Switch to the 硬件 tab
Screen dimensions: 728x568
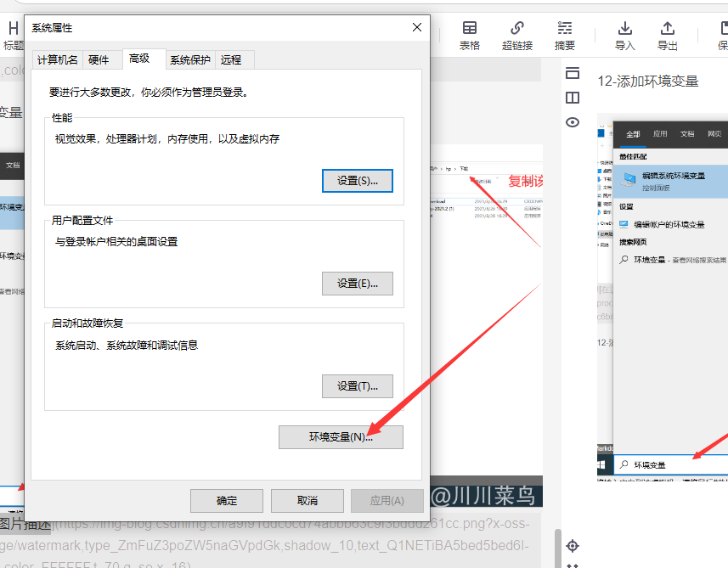click(x=101, y=59)
